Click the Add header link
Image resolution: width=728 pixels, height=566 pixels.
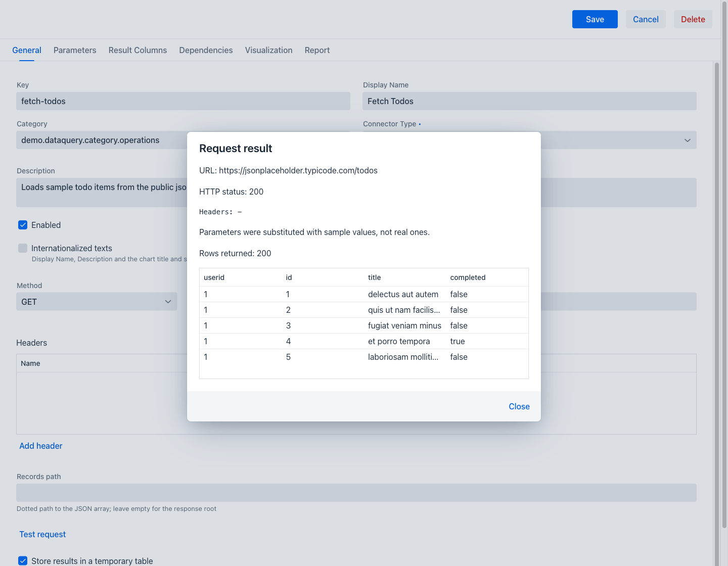click(x=41, y=446)
